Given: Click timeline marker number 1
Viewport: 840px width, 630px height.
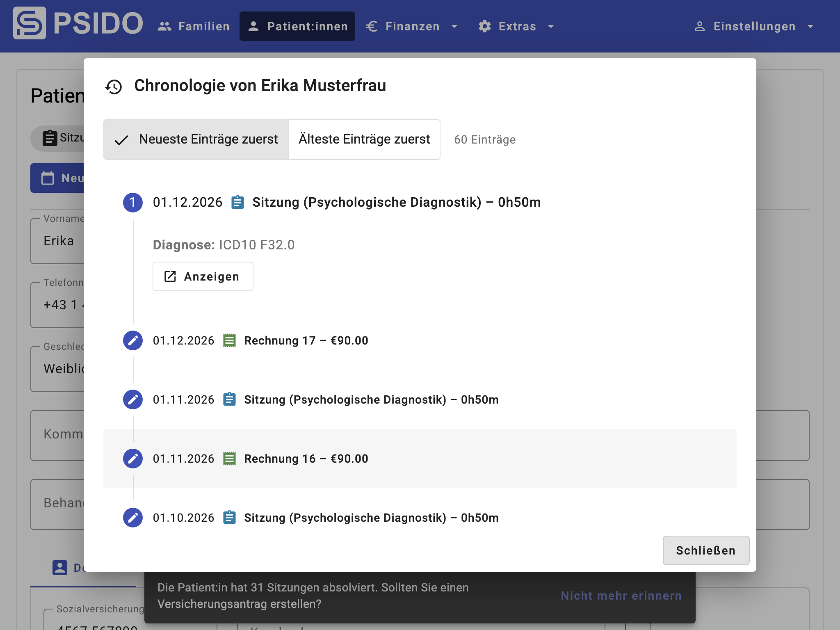Looking at the screenshot, I should click(133, 203).
